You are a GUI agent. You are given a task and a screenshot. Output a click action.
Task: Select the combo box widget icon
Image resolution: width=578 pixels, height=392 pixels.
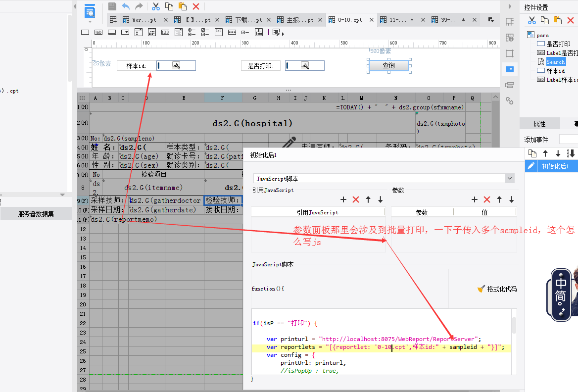pos(125,32)
